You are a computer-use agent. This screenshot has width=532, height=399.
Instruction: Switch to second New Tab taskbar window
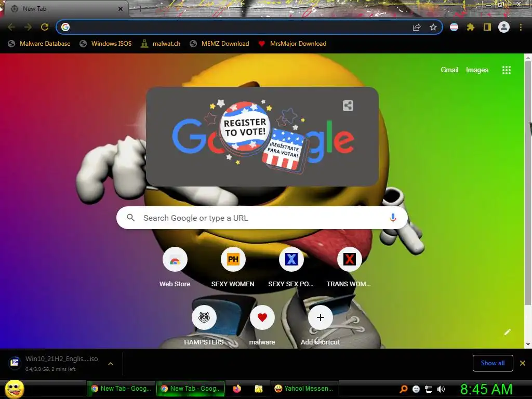(x=191, y=389)
